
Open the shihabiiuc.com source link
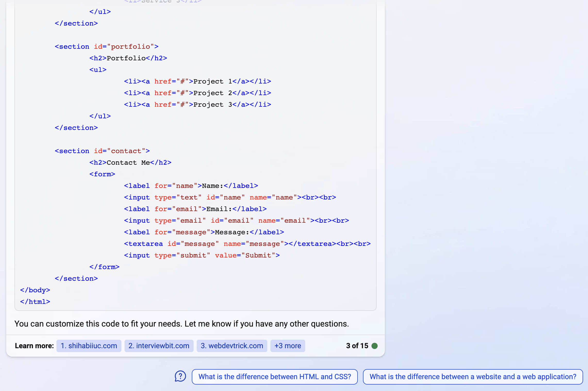coord(89,346)
